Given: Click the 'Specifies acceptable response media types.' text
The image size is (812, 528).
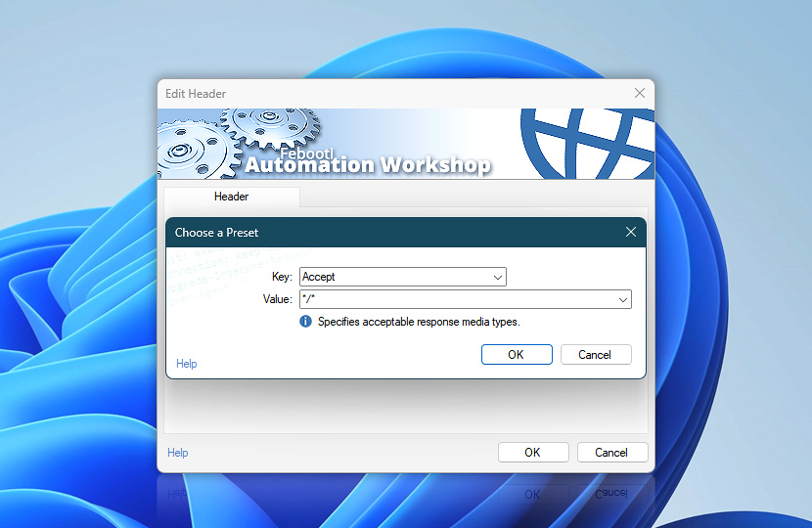Looking at the screenshot, I should click(x=419, y=322).
